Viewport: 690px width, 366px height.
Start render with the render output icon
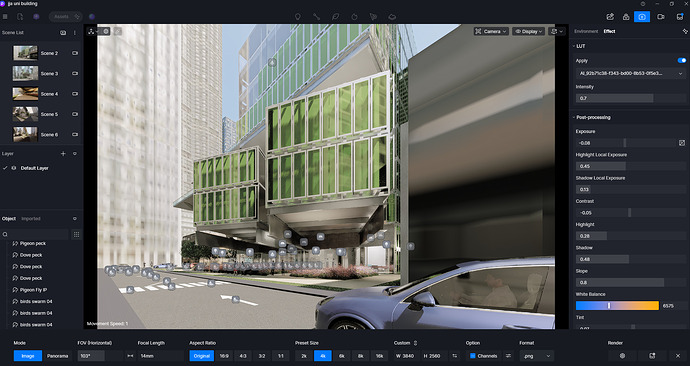(652, 356)
